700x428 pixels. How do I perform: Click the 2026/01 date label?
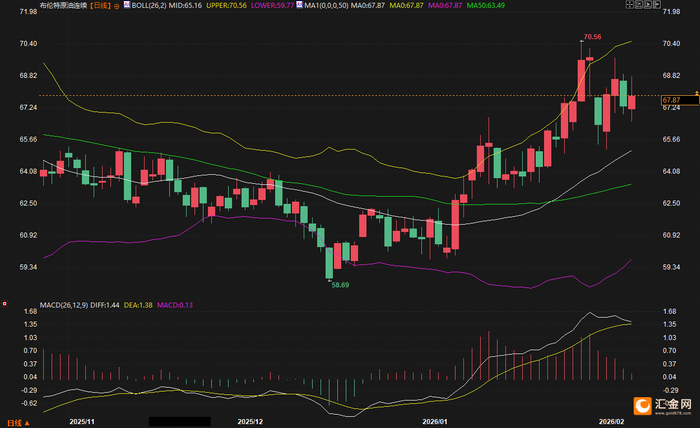click(434, 422)
